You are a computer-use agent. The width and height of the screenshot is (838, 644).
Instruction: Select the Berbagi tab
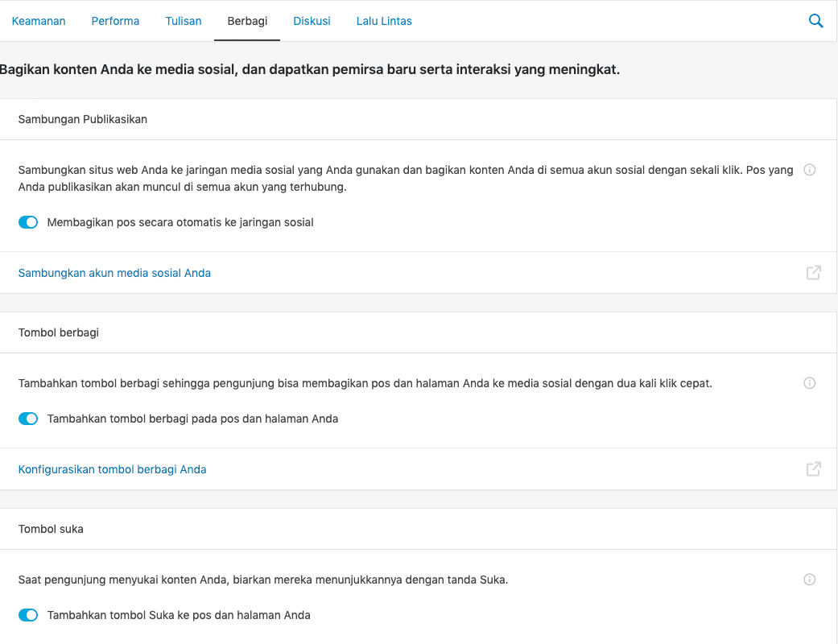coord(247,21)
